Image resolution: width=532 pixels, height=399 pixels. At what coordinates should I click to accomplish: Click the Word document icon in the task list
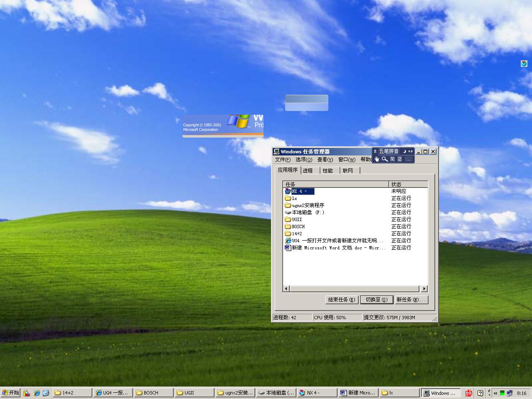(x=288, y=248)
